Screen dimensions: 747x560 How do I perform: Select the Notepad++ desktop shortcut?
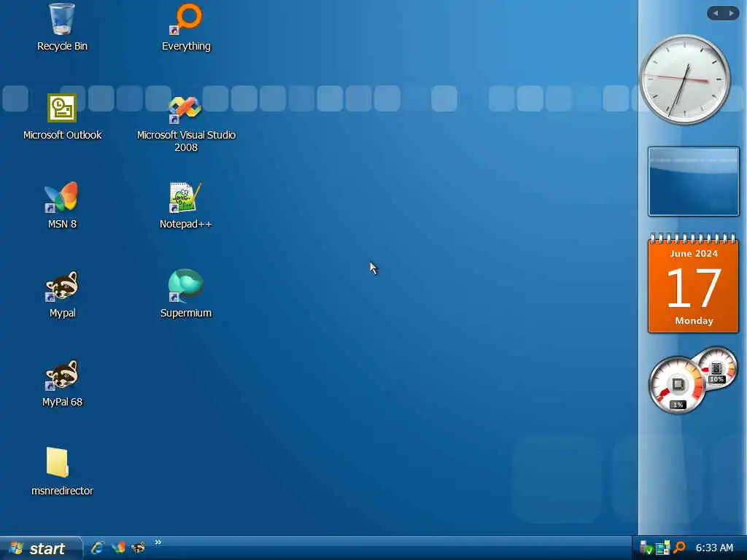tap(186, 205)
